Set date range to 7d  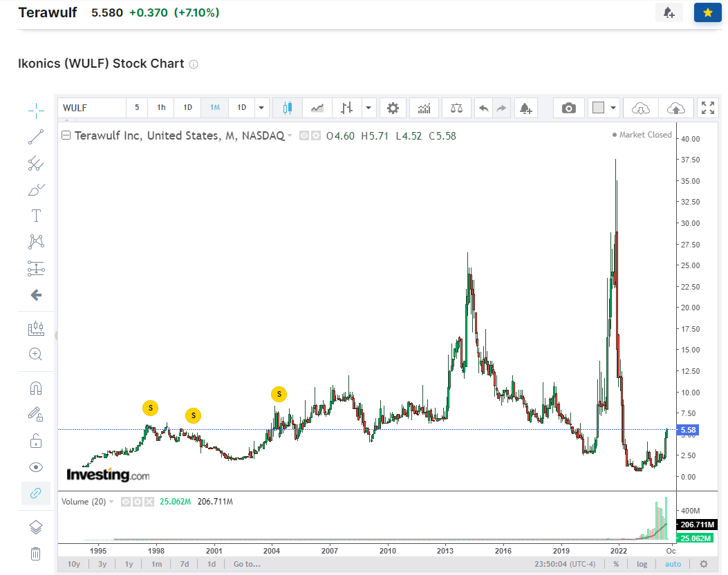point(185,564)
